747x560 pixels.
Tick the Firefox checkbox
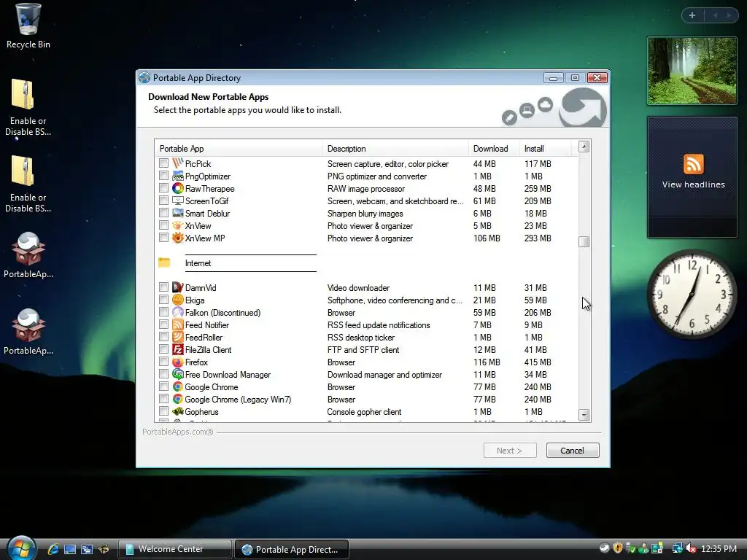tap(163, 362)
